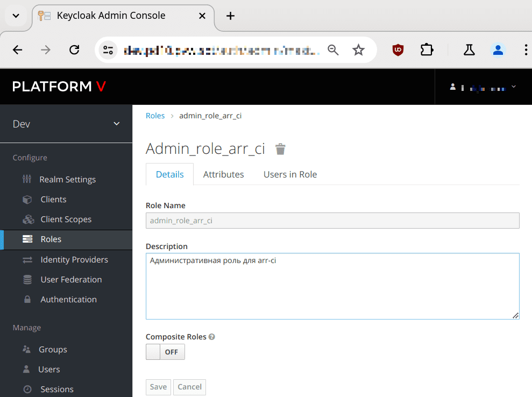The height and width of the screenshot is (397, 532).
Task: Open the user account menu top right
Action: click(x=481, y=86)
